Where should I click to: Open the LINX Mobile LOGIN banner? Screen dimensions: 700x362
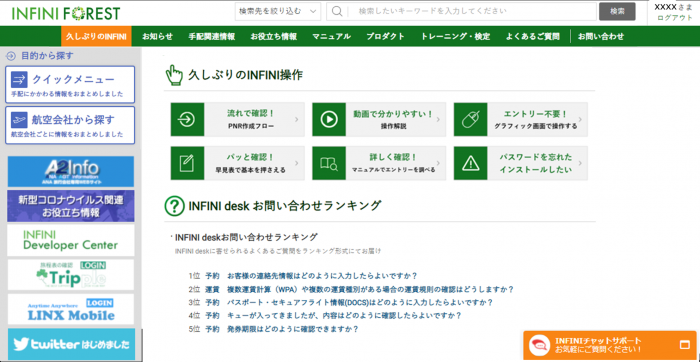point(71,309)
